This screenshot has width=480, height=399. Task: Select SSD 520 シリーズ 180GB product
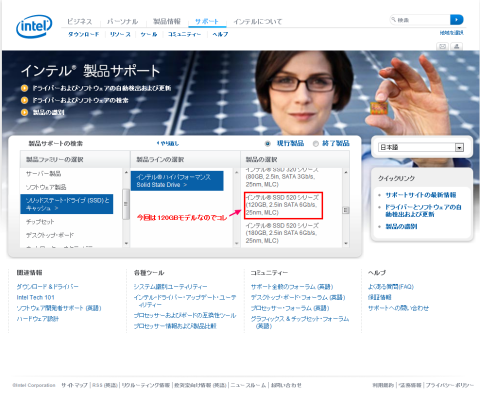click(x=283, y=233)
